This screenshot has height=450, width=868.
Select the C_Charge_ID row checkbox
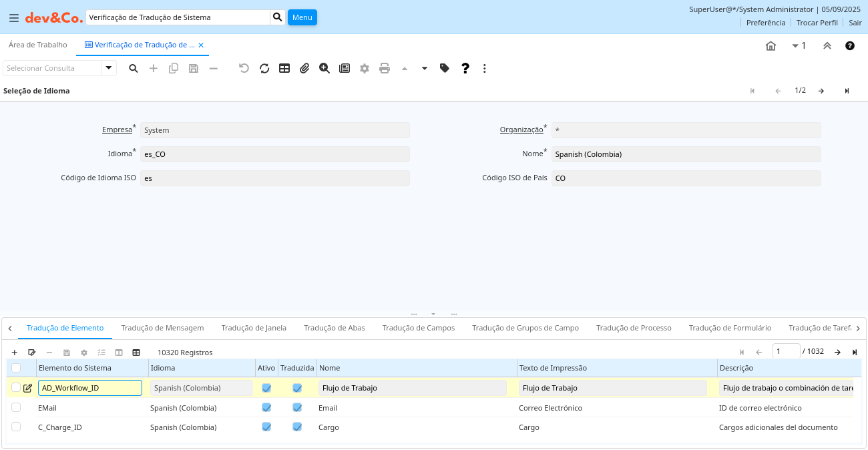16,427
